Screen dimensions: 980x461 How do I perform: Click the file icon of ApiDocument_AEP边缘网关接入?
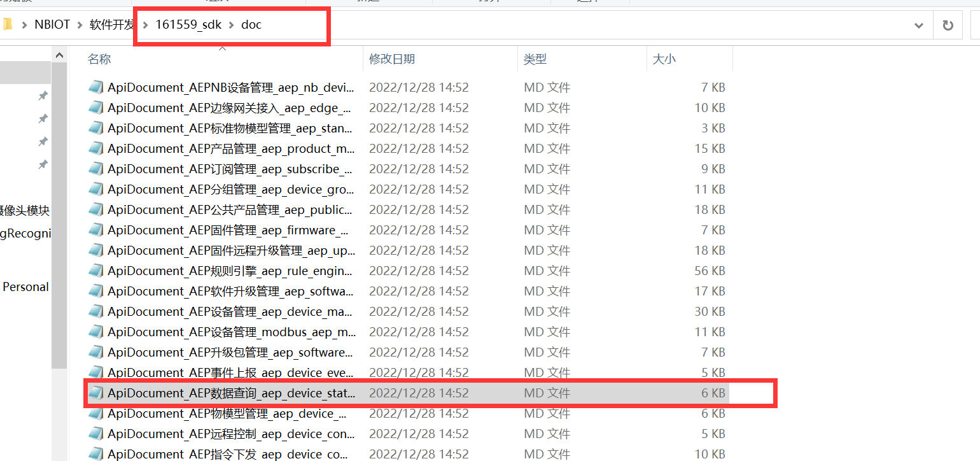[95, 108]
